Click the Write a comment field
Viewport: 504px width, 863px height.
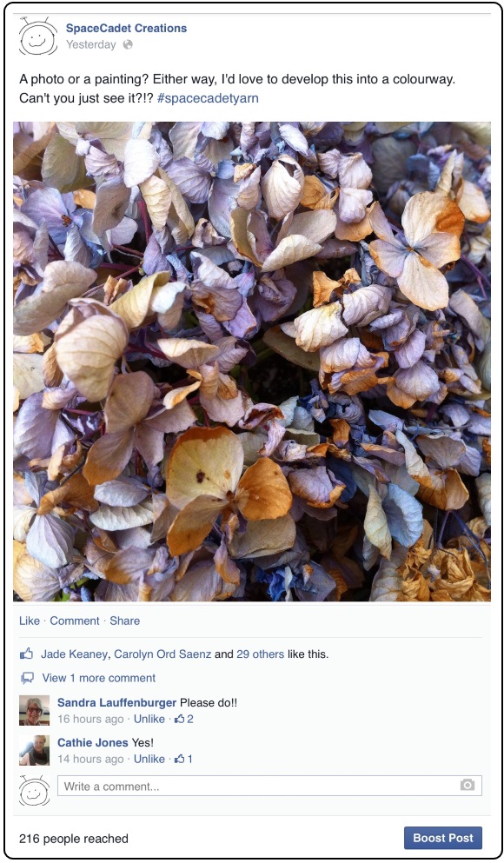(269, 786)
